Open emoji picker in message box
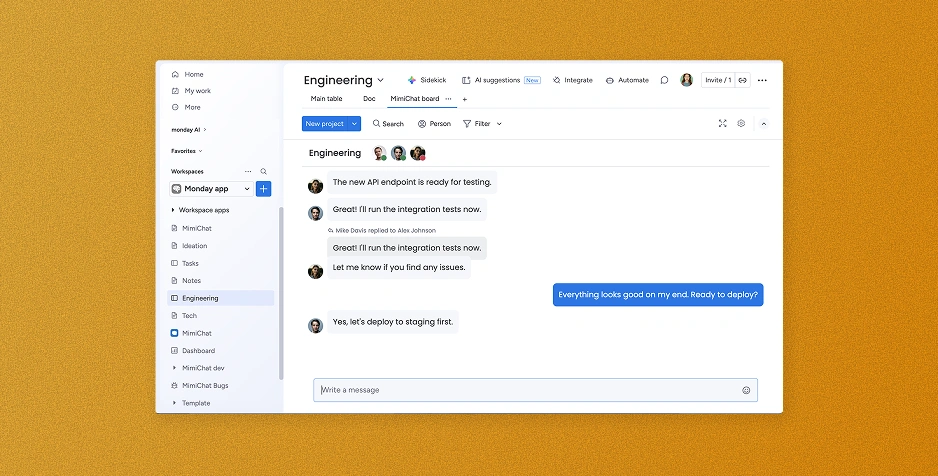Image resolution: width=938 pixels, height=476 pixels. (x=746, y=390)
